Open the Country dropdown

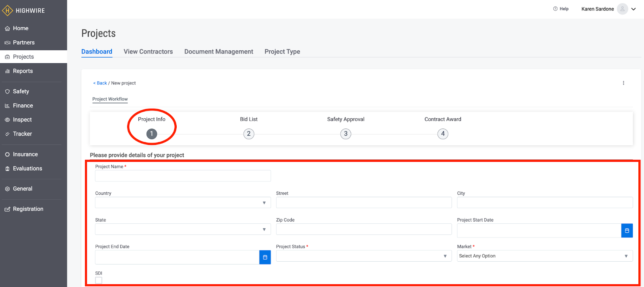[x=183, y=202]
